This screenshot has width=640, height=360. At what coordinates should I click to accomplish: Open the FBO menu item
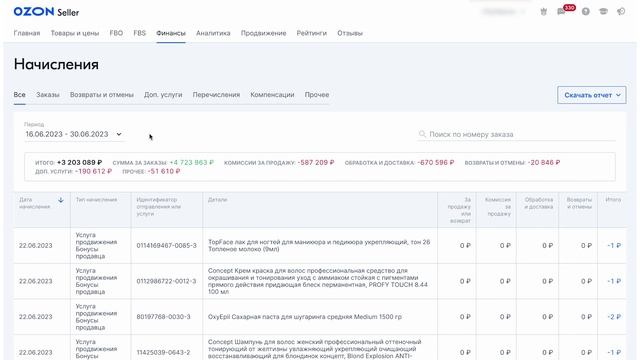[116, 33]
